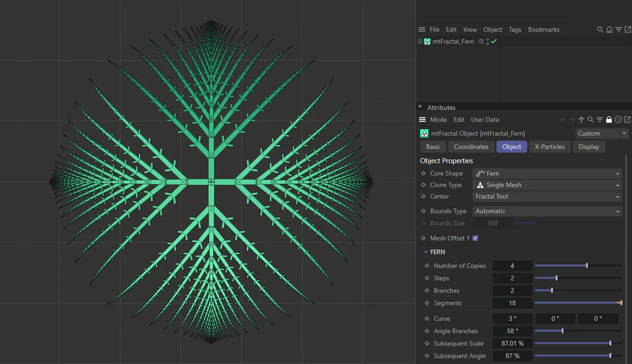This screenshot has height=364, width=632.
Task: Collapse the FERN section header
Action: click(426, 252)
